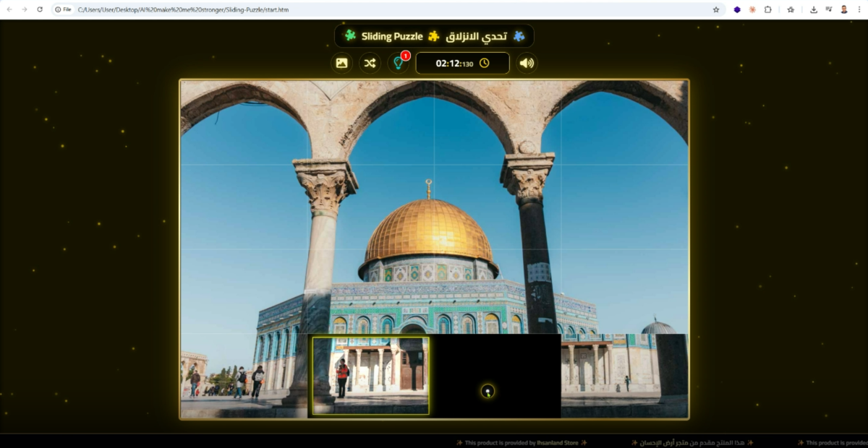The width and height of the screenshot is (868, 448).
Task: Click the tile right of the empty slot
Action: (x=624, y=376)
